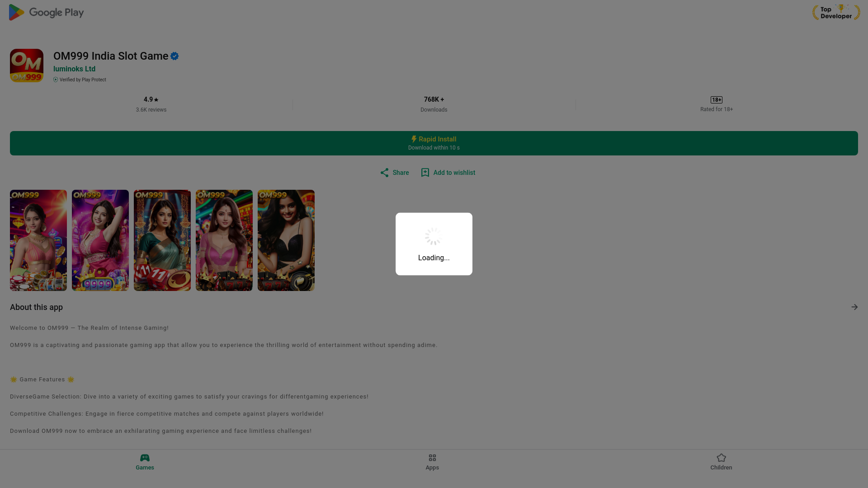Click the wishlist bookmark icon
Viewport: 868px width, 488px height.
425,173
